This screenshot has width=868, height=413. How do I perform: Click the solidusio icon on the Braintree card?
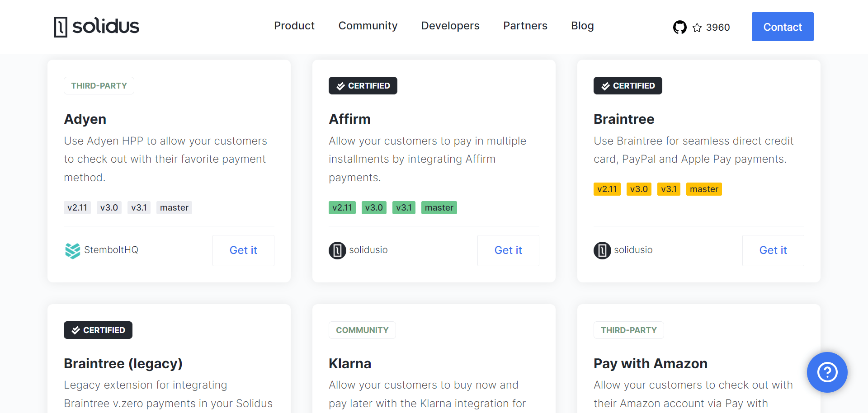click(602, 250)
